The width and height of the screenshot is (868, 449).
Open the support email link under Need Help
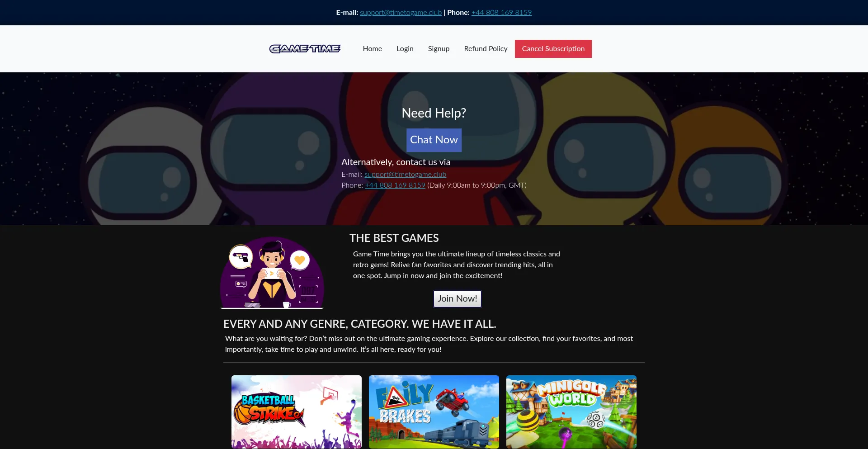[405, 174]
